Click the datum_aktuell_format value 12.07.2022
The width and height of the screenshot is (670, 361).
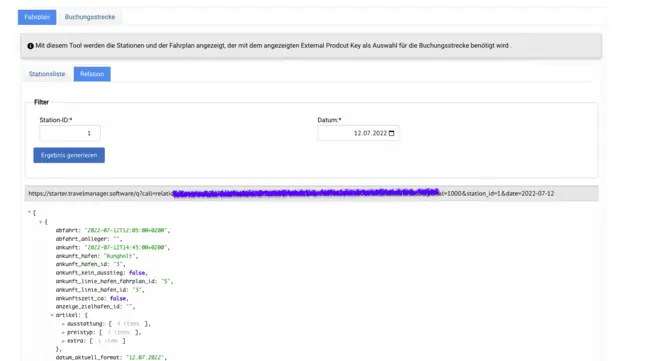coord(145,358)
